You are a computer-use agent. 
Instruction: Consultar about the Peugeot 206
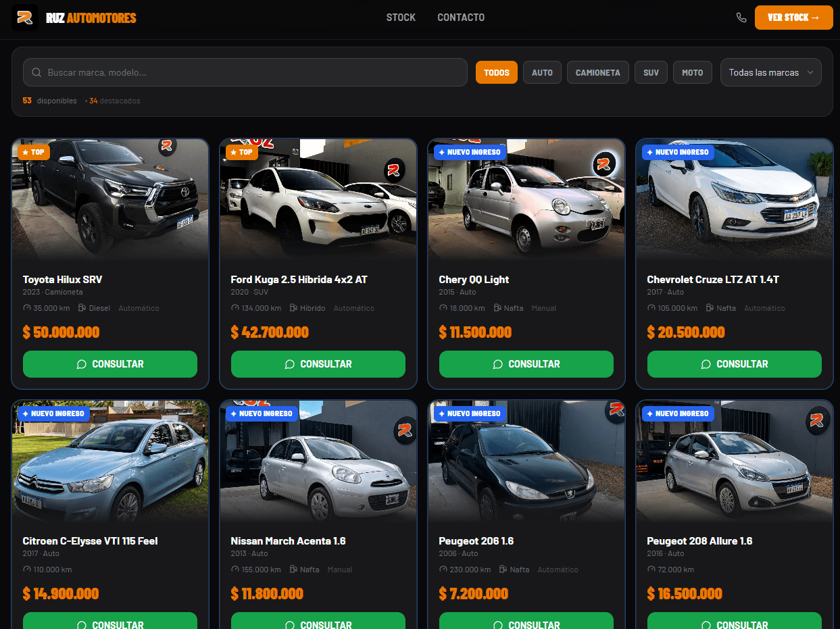point(526,620)
